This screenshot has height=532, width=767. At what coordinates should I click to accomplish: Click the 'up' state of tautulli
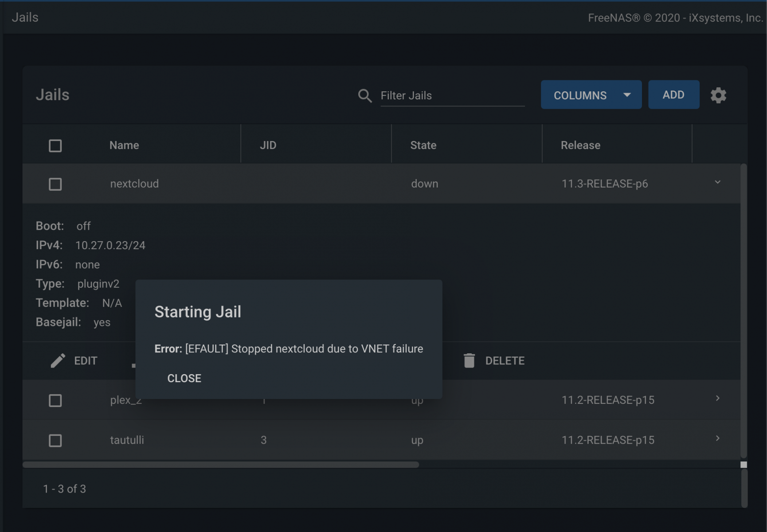click(417, 440)
